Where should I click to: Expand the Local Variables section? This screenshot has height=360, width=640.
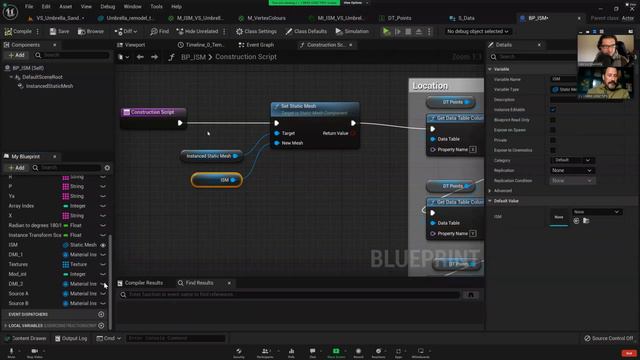[x=6, y=326]
